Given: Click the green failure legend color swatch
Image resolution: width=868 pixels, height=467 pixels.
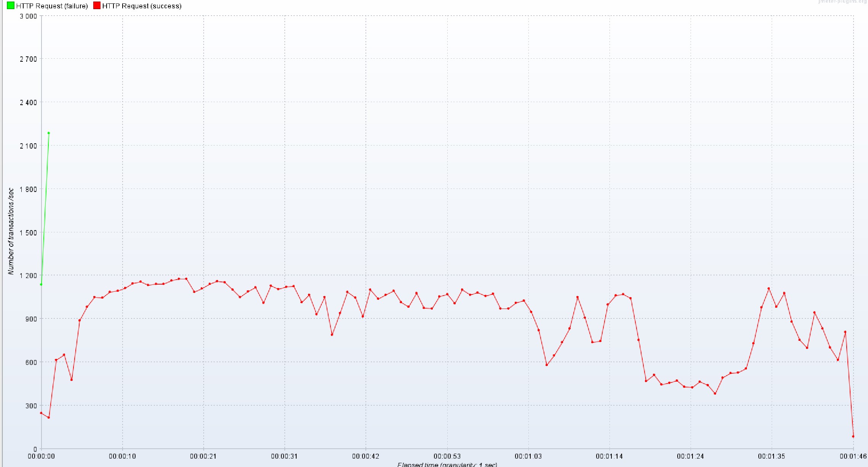Looking at the screenshot, I should (x=11, y=6).
